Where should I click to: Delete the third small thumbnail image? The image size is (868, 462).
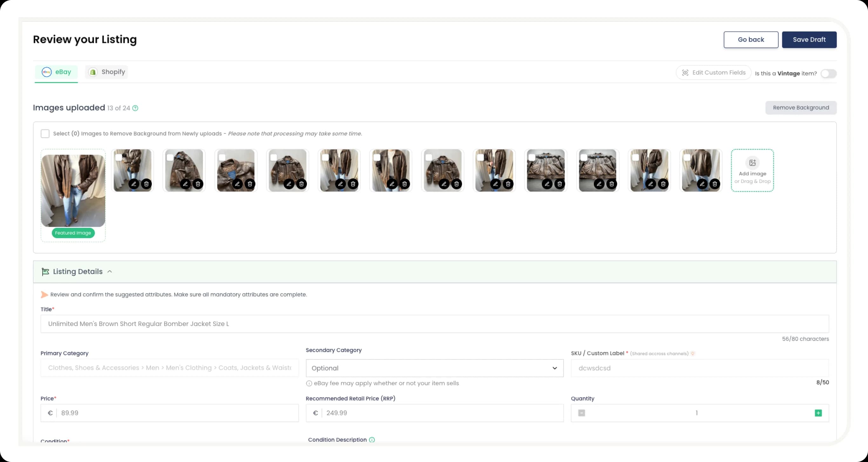point(250,184)
